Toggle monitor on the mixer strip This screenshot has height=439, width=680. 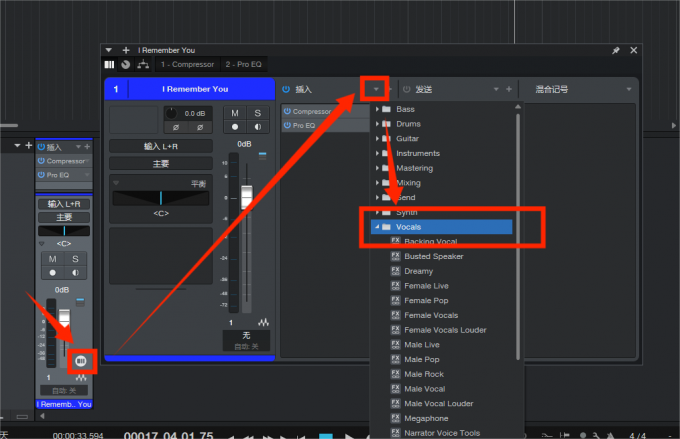[x=75, y=273]
